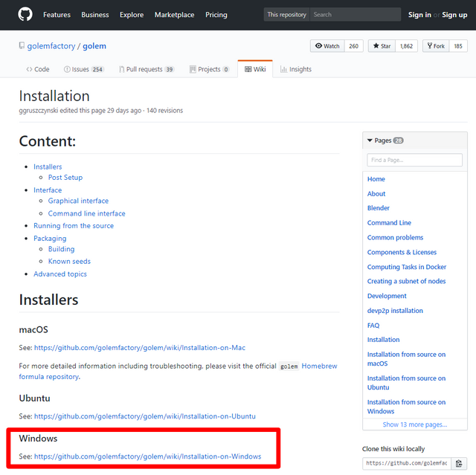Open the Home page in sidebar
This screenshot has width=476, height=475.
(376, 179)
